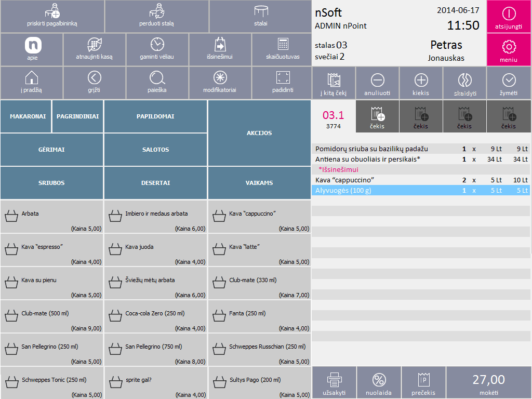Switch to DESERTAI category
Image resolution: width=532 pixels, height=399 pixels.
[155, 183]
